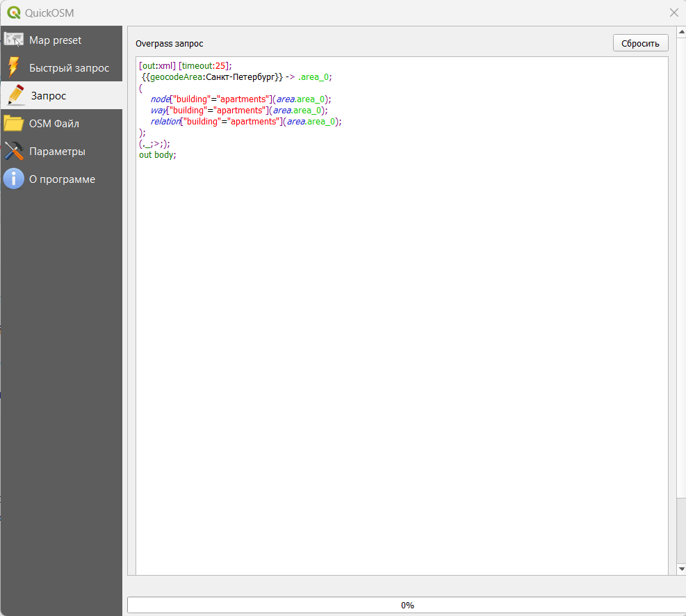Viewport: 686px width, 616px height.
Task: Click the scrollbar up arrow in editor
Action: click(x=681, y=63)
